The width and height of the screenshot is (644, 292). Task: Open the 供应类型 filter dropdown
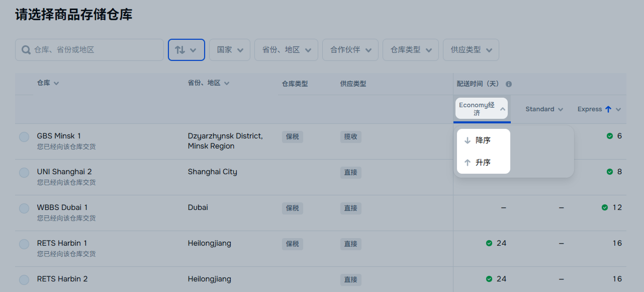(471, 50)
